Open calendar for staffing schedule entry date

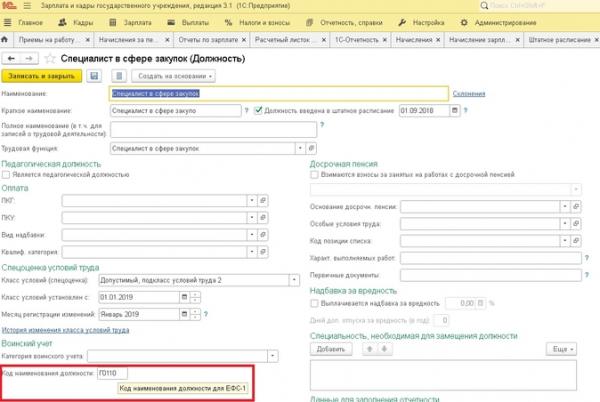[x=454, y=111]
